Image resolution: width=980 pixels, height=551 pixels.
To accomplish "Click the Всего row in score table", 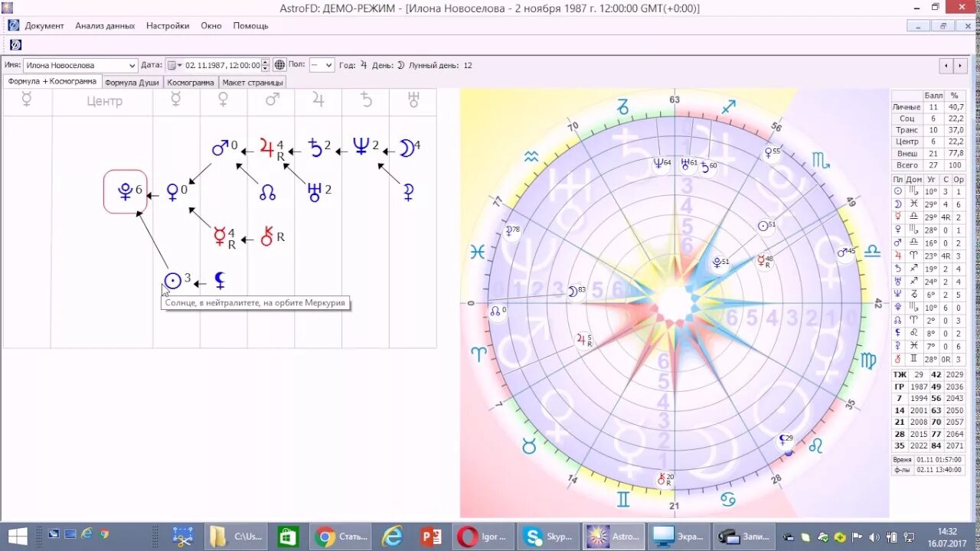I will [x=928, y=165].
